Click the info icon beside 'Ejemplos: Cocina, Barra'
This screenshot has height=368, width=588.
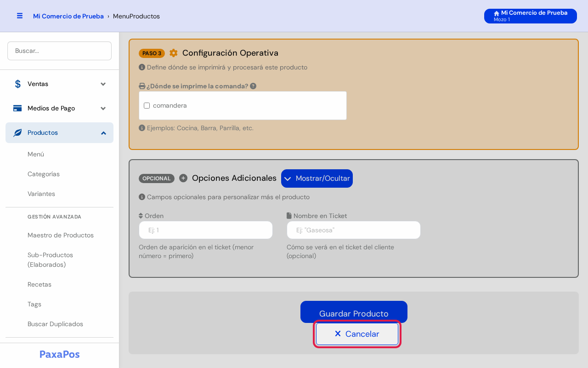click(142, 128)
